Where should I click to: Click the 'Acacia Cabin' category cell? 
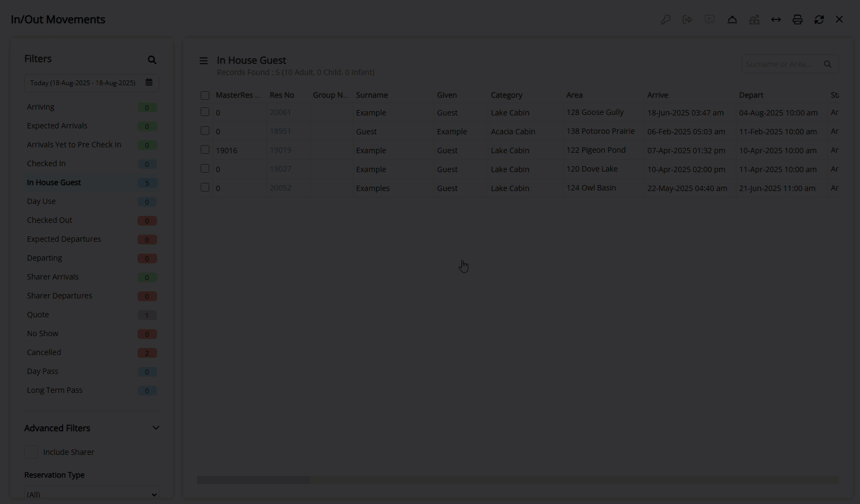pyautogui.click(x=513, y=132)
